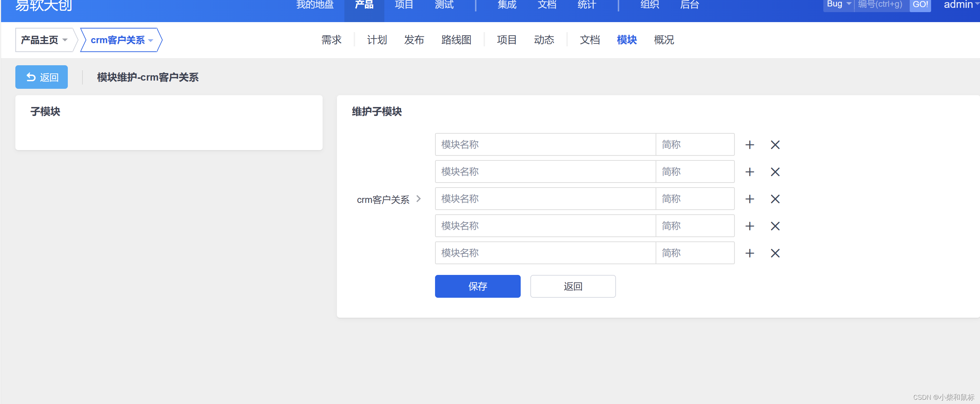Delete the second module row with X
This screenshot has height=404, width=980.
coord(775,172)
